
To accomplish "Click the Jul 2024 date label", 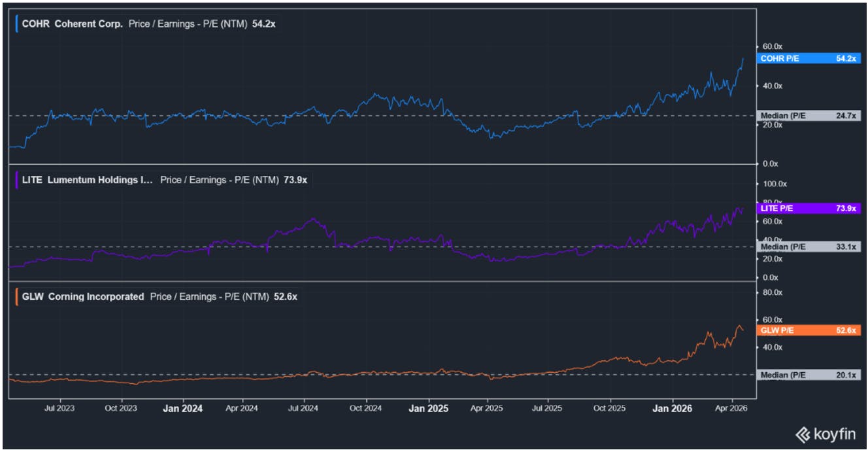I will 303,408.
